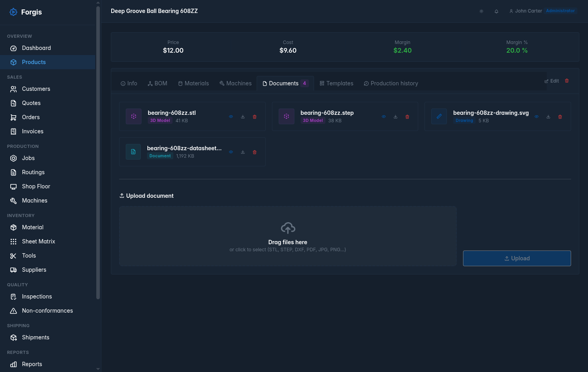The width and height of the screenshot is (588, 372).
Task: Open the Customers page
Action: tap(48, 89)
